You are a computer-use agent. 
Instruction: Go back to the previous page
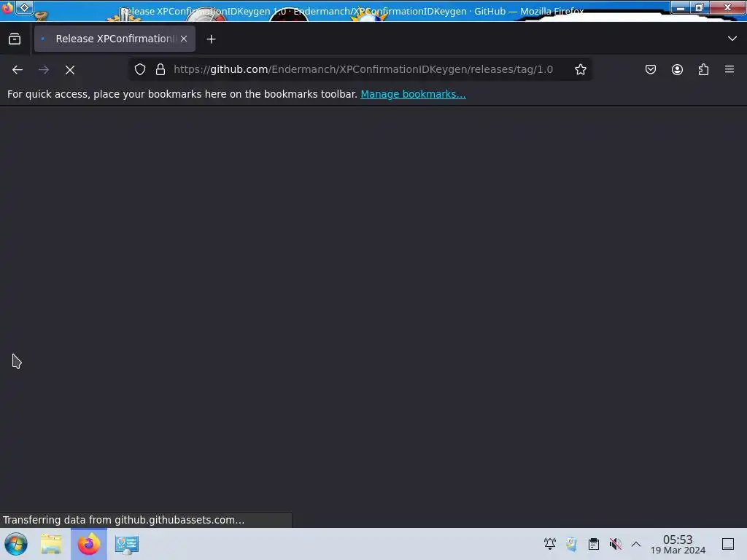(18, 69)
